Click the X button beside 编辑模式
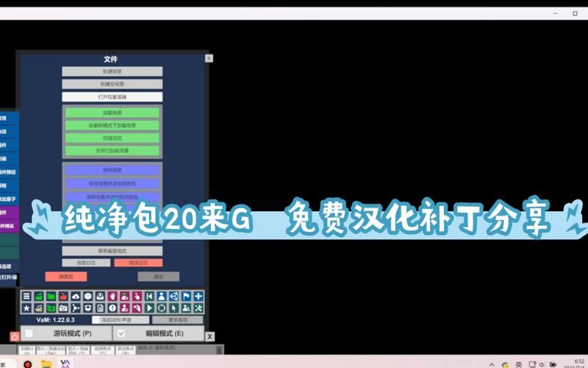Viewport: 588px width, 368px height. point(209,336)
